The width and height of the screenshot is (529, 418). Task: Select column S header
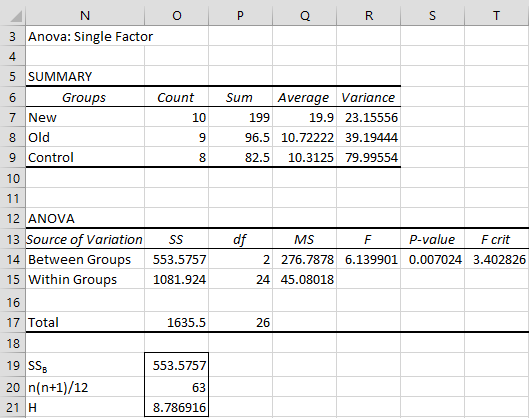click(x=433, y=16)
